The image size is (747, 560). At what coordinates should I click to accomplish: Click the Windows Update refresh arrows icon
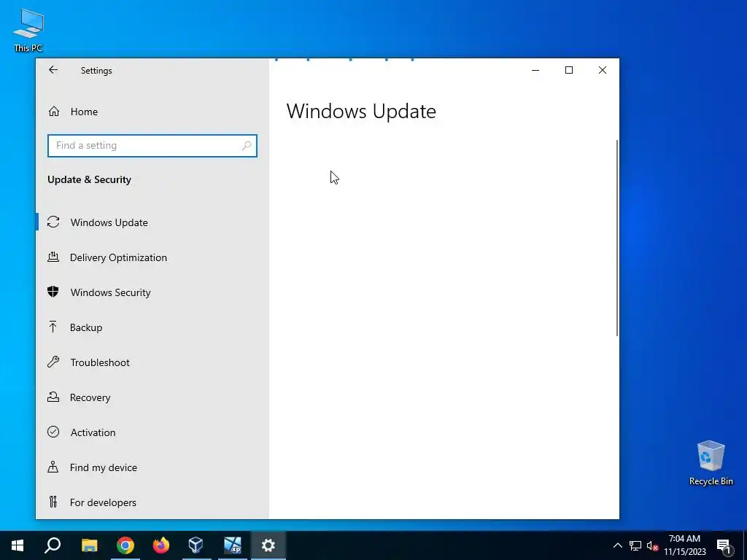coord(53,222)
